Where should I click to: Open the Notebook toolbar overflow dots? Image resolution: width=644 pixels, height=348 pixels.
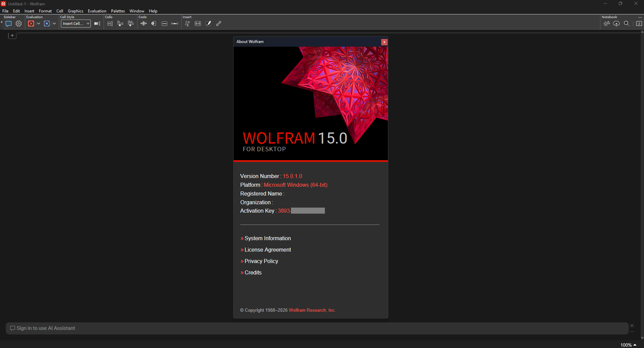tap(640, 17)
